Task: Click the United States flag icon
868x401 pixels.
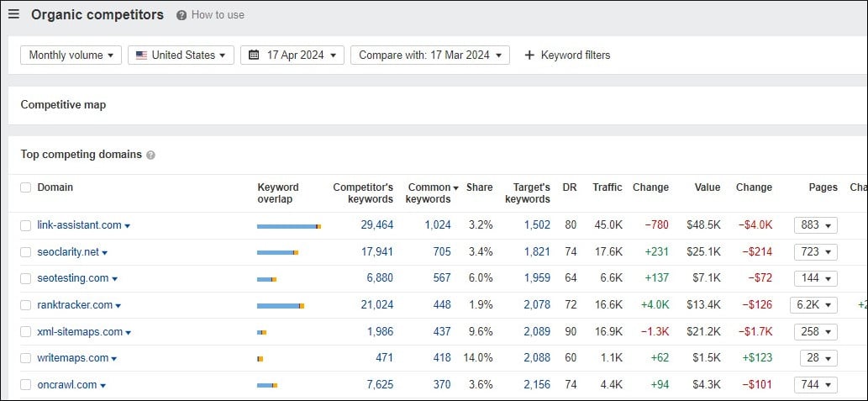Action: 141,55
